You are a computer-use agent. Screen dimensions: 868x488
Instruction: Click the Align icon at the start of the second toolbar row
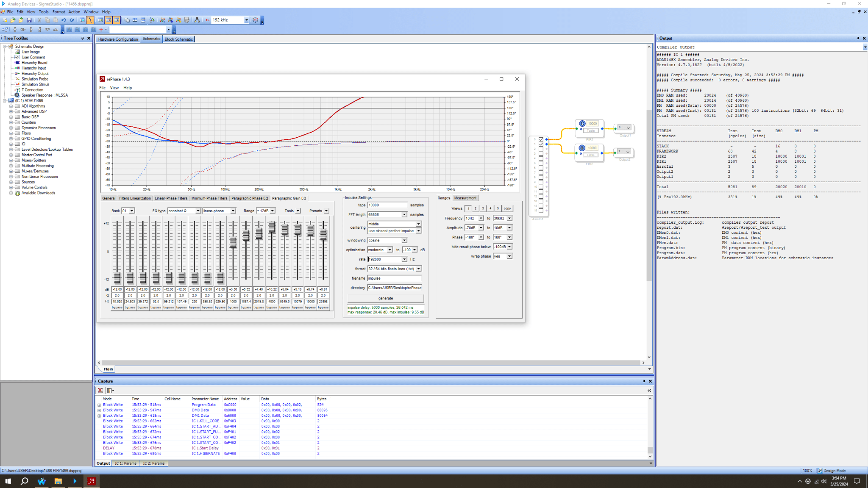tap(5, 30)
